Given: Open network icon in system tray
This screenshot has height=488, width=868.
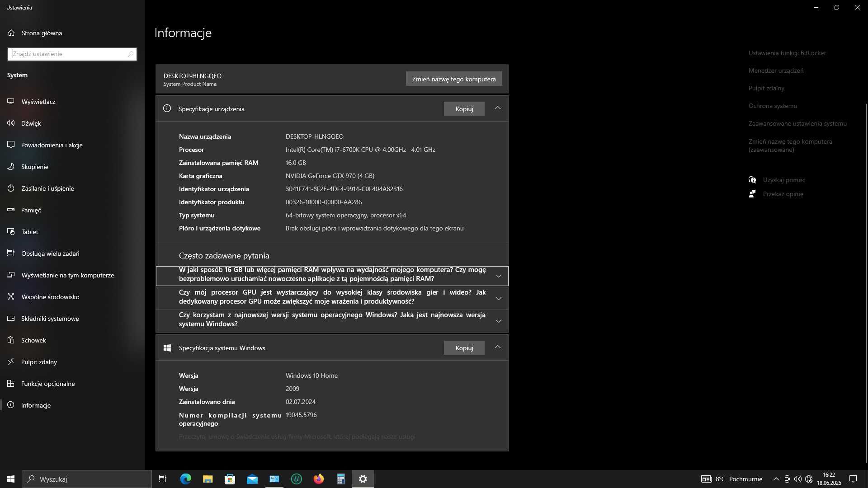Looking at the screenshot, I should [809, 479].
